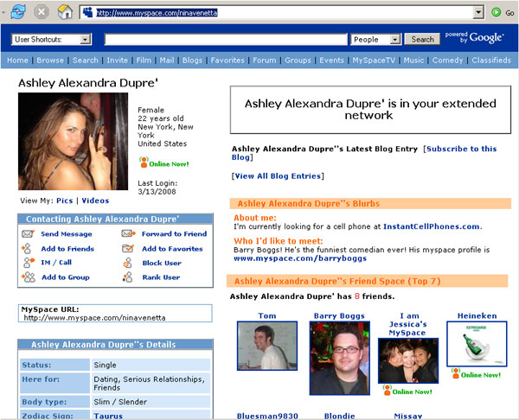Click the Taurus zodiac link
This screenshot has height=420, width=519.
point(108,416)
